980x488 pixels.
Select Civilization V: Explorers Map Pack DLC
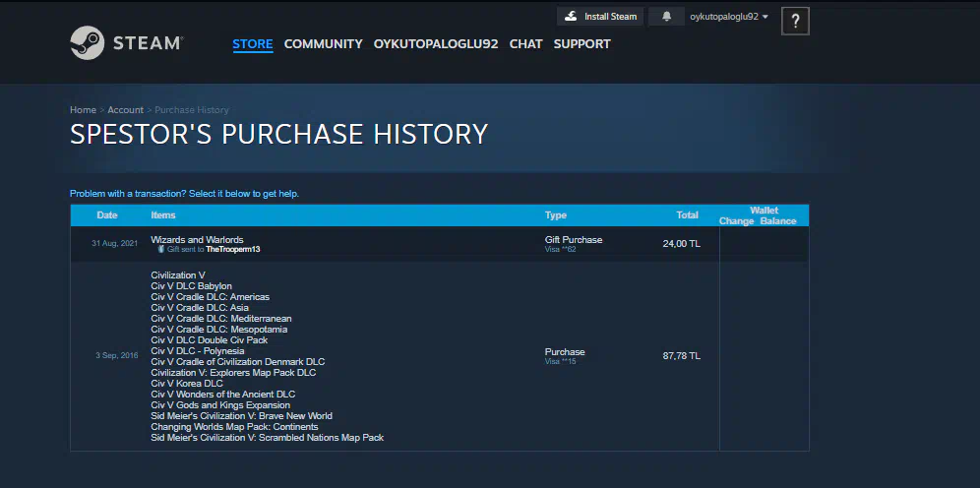click(233, 373)
